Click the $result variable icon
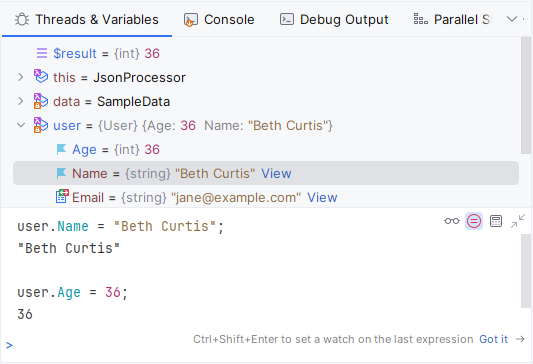Viewport: 533px width, 364px height. click(x=42, y=53)
